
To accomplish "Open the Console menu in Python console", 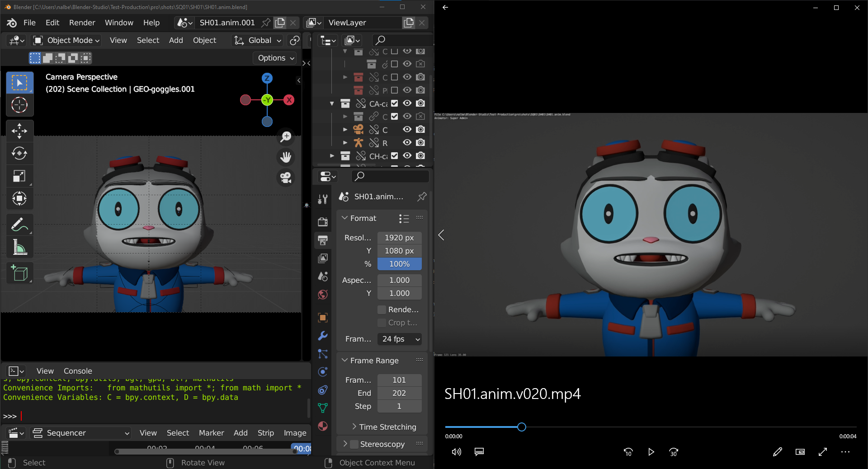I will pos(78,371).
